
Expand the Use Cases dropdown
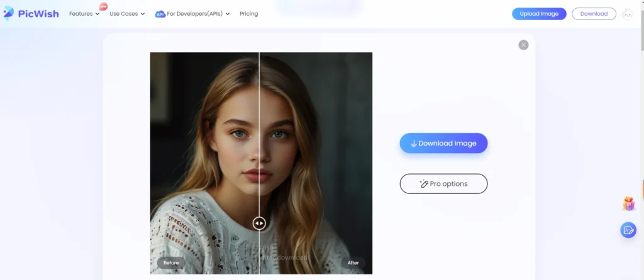(127, 14)
